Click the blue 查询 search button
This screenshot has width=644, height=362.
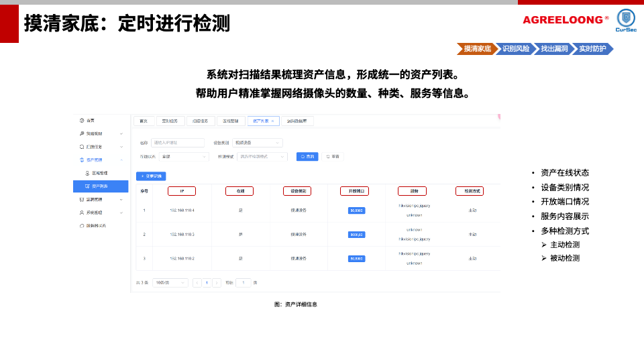[307, 157]
